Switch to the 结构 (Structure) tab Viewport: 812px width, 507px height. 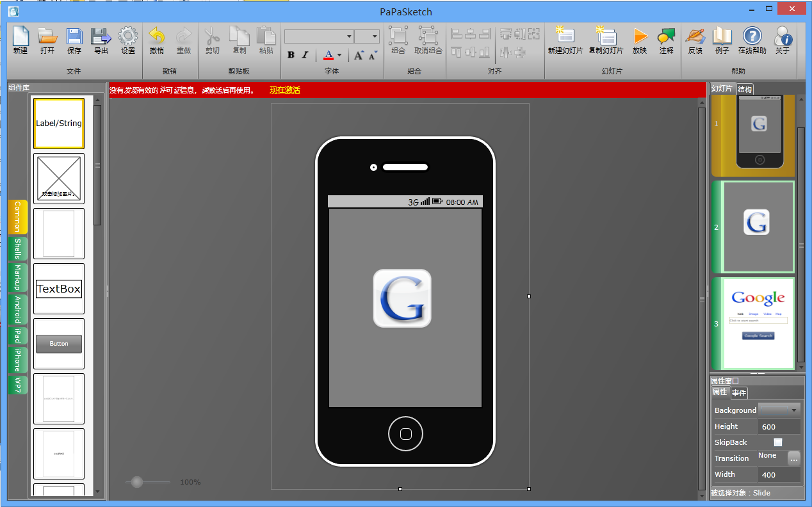click(745, 89)
